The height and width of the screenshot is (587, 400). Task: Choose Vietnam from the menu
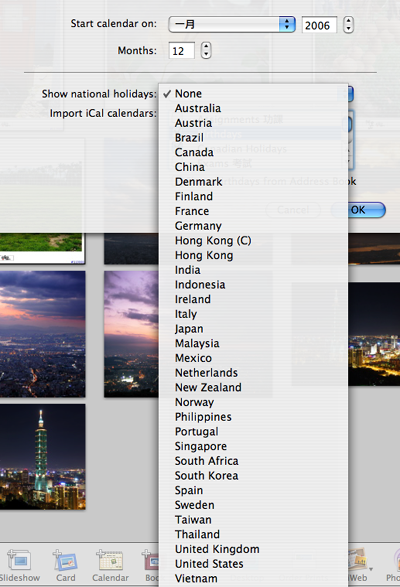click(x=254, y=578)
